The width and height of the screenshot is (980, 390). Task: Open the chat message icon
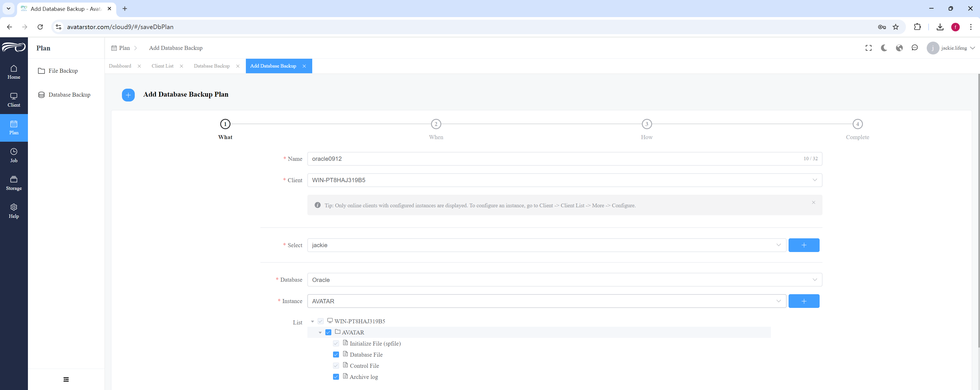pos(914,48)
